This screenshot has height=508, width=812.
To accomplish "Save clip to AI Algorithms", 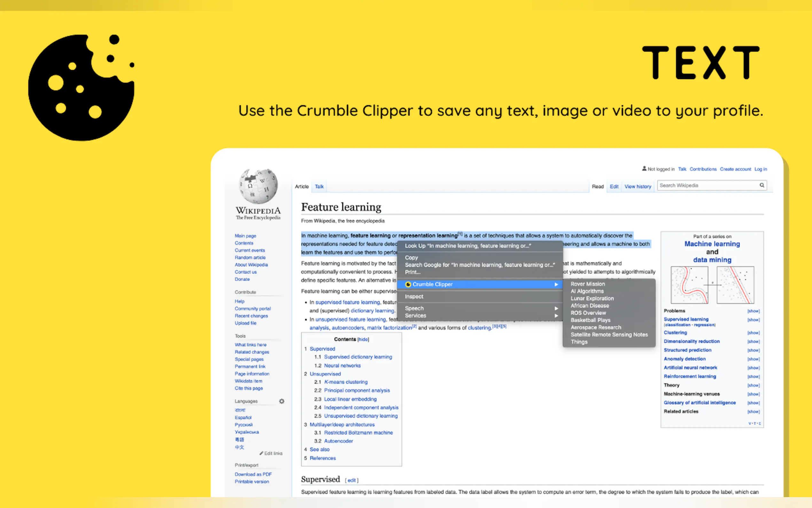I will [x=587, y=291].
